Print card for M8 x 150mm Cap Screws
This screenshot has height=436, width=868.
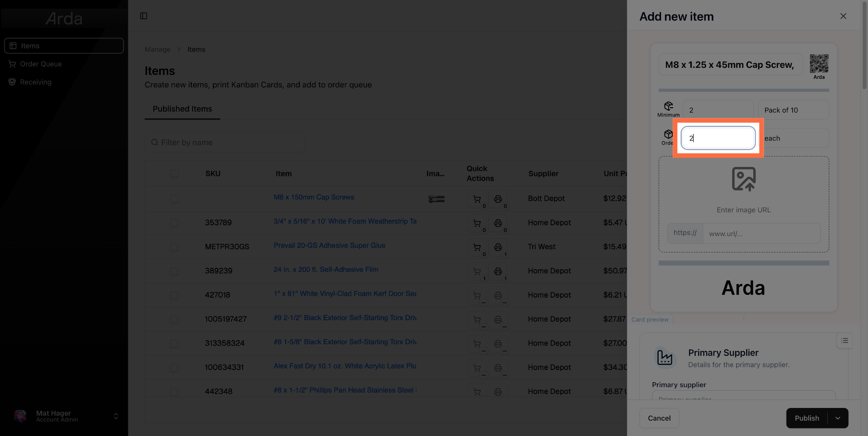(498, 199)
